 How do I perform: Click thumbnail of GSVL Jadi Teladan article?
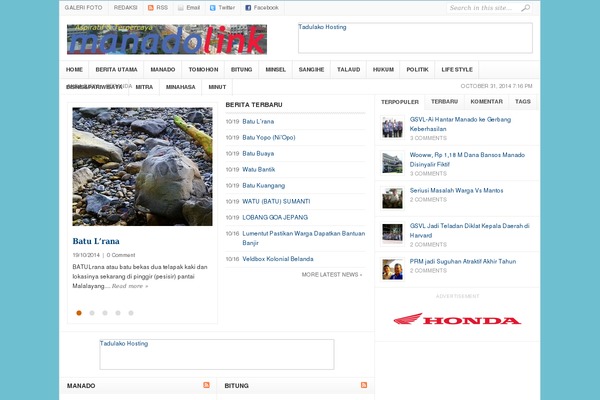pyautogui.click(x=392, y=234)
